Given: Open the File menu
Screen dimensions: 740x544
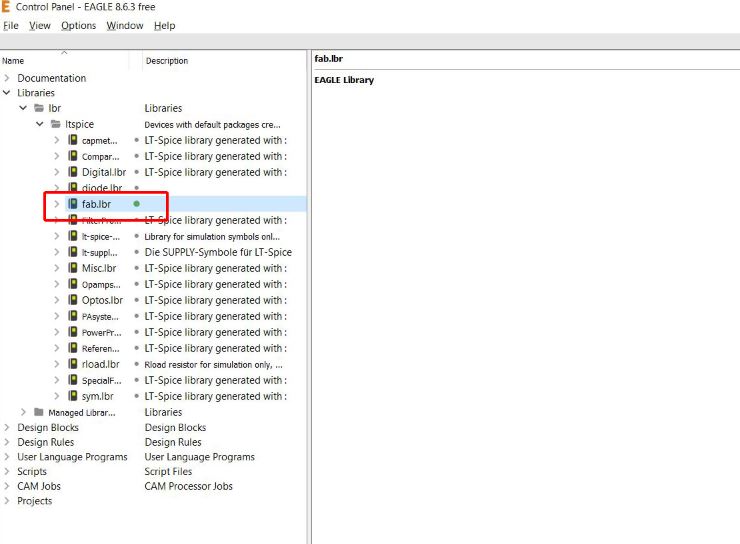Looking at the screenshot, I should [x=11, y=25].
